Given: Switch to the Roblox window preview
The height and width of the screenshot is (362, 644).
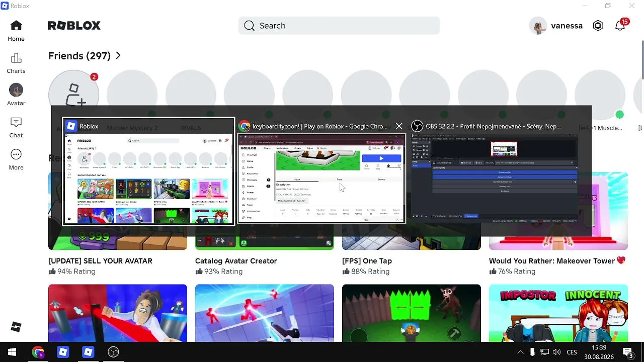Looking at the screenshot, I should coord(148,171).
